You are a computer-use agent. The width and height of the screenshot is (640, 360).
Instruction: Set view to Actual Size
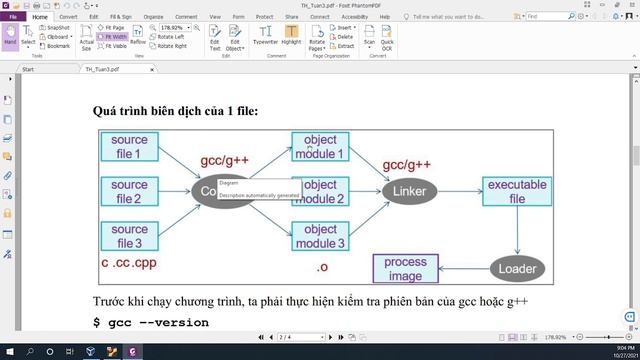click(86, 38)
